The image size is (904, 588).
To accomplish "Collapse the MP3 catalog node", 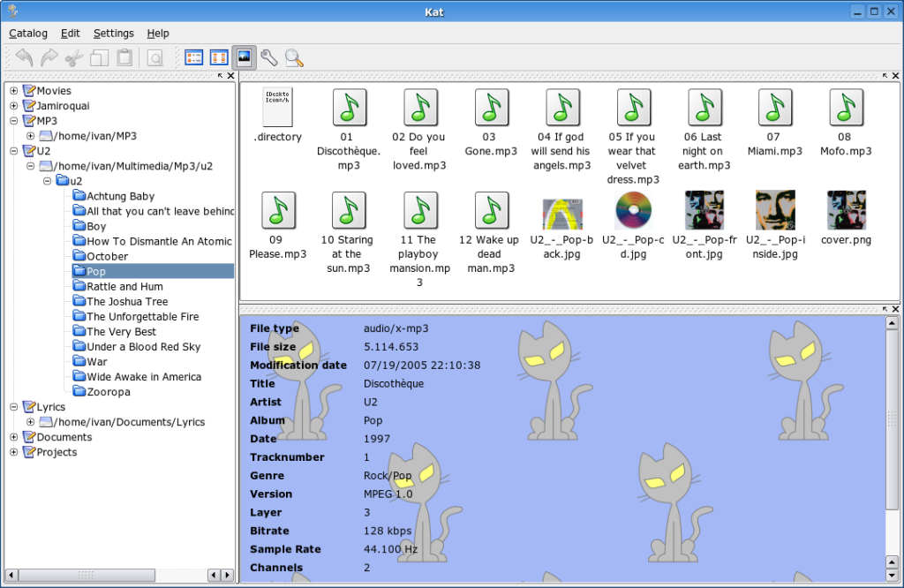I will pyautogui.click(x=14, y=120).
